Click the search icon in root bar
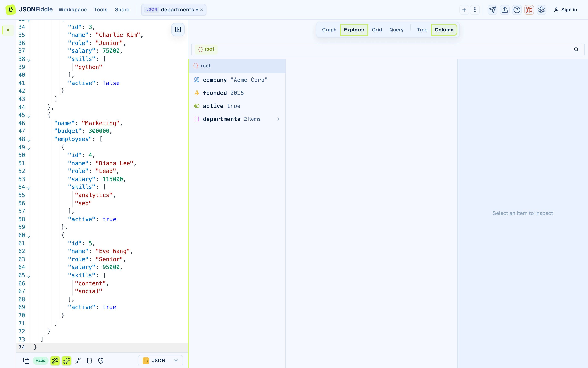Screen dimensions: 588x368 tap(576, 49)
